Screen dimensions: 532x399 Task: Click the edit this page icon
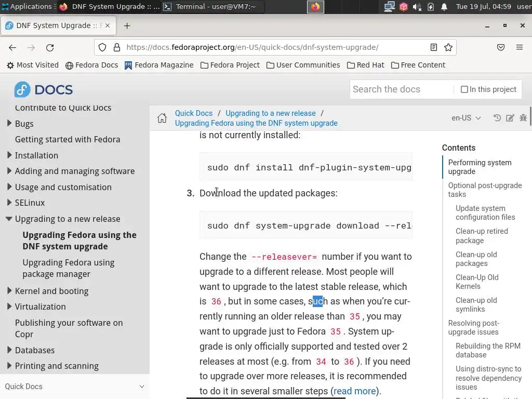pos(510,118)
